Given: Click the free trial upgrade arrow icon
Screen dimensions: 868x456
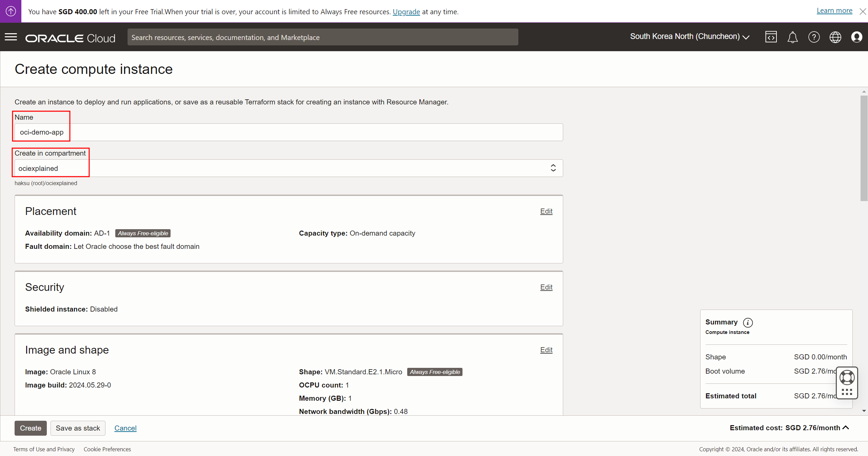Looking at the screenshot, I should pyautogui.click(x=11, y=11).
